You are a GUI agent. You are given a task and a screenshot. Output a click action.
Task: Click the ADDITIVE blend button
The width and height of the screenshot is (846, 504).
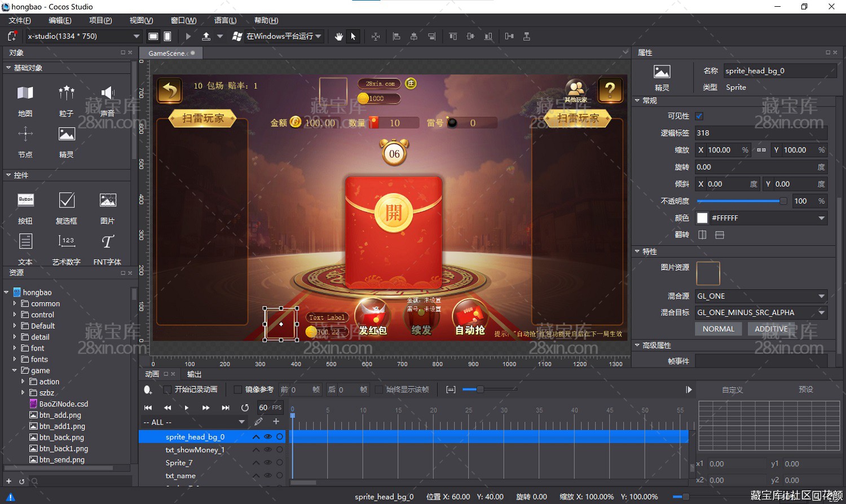[771, 329]
